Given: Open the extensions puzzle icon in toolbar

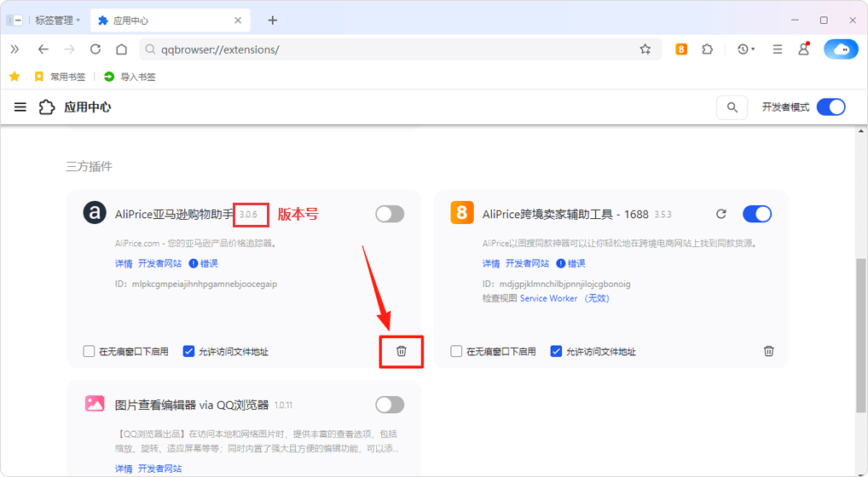Looking at the screenshot, I should click(x=707, y=49).
